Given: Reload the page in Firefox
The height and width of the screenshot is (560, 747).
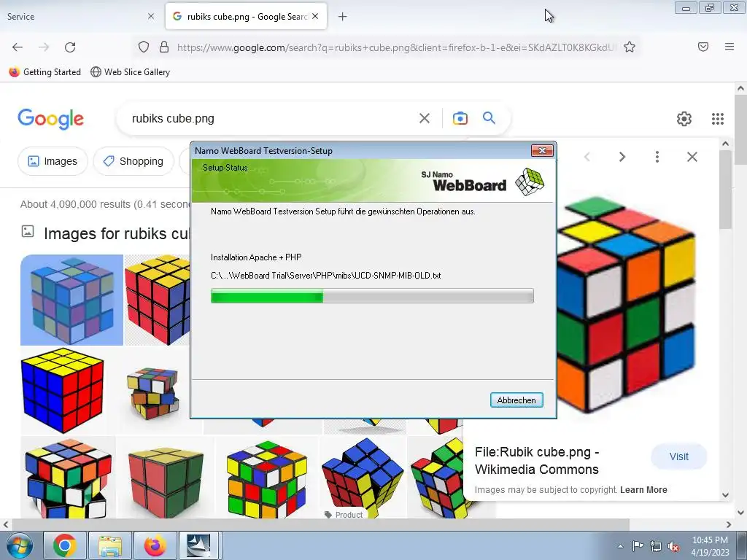Looking at the screenshot, I should click(x=70, y=47).
